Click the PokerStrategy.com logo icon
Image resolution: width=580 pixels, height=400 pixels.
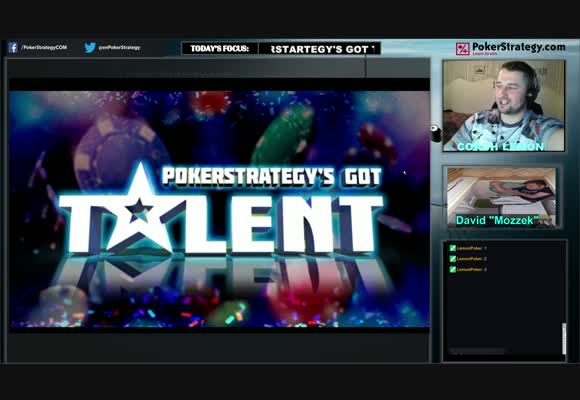point(462,48)
